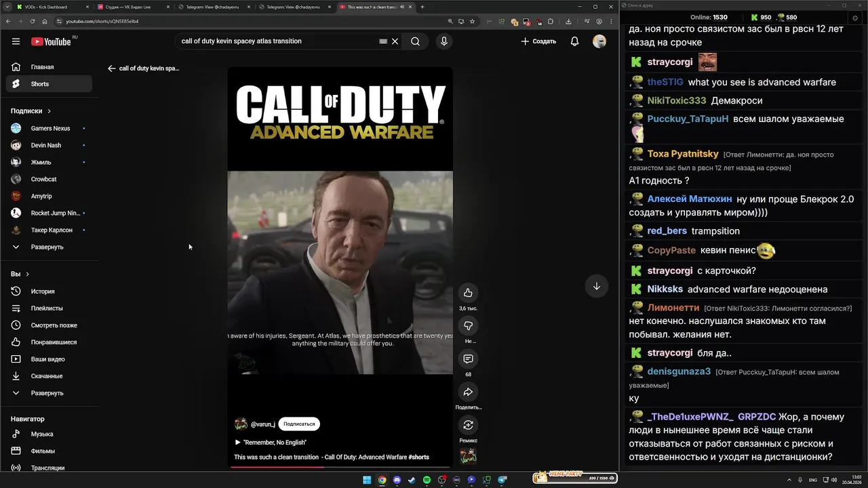Open Telegram from the taskbar
Image resolution: width=868 pixels, height=488 pixels.
point(502,480)
